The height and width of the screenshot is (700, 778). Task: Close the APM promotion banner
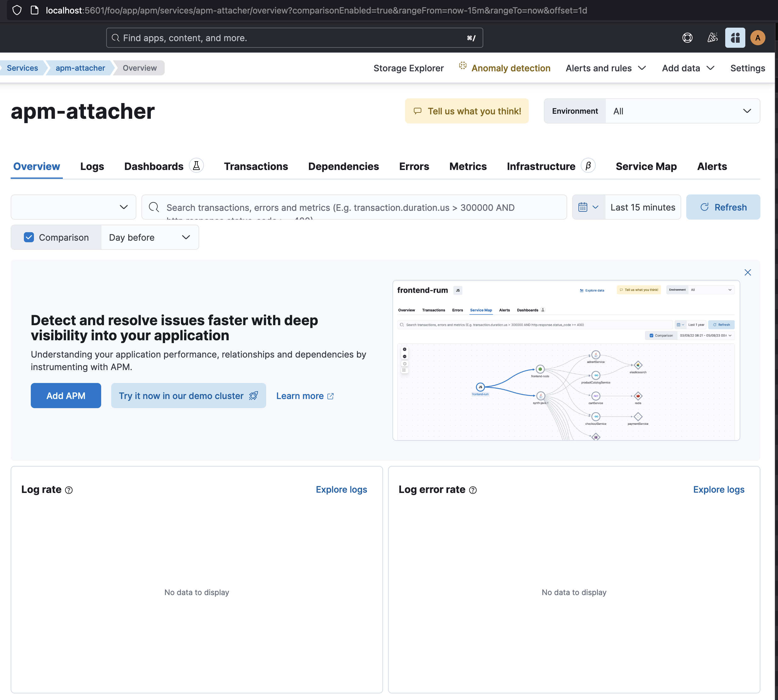(x=748, y=272)
